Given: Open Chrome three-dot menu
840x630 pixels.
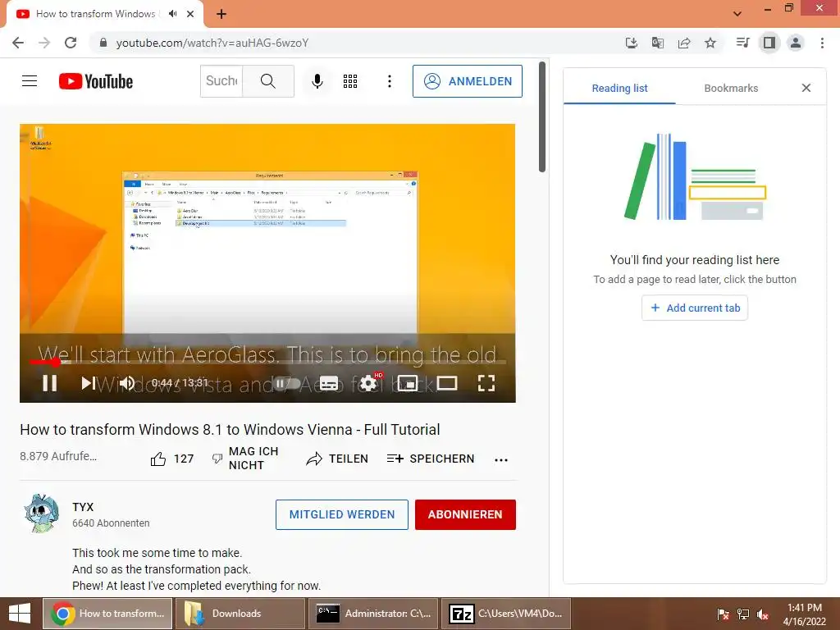Looking at the screenshot, I should click(822, 43).
